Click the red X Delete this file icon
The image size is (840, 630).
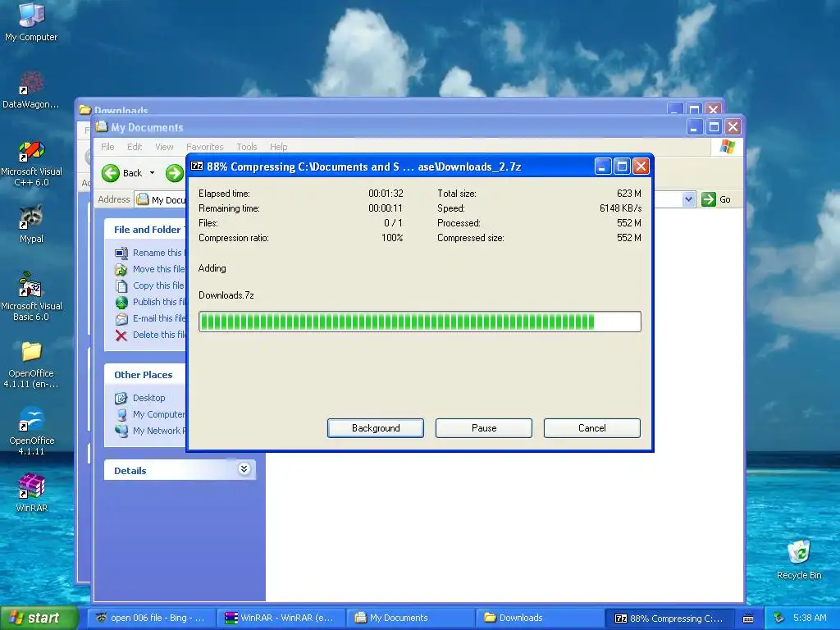coord(121,336)
